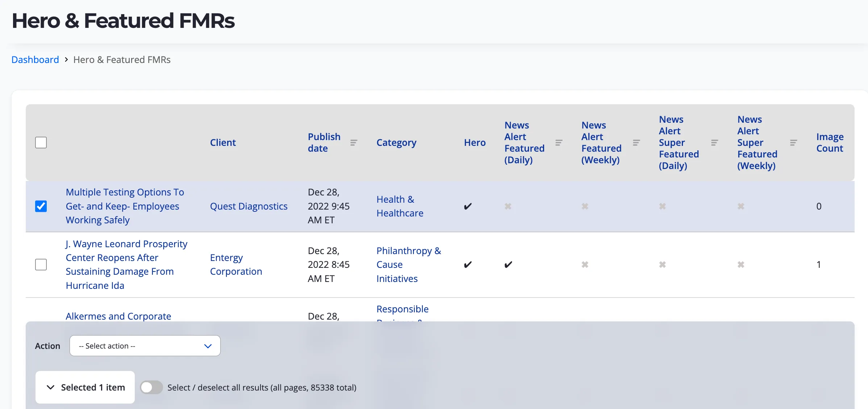Sort by Client column header

(x=223, y=143)
